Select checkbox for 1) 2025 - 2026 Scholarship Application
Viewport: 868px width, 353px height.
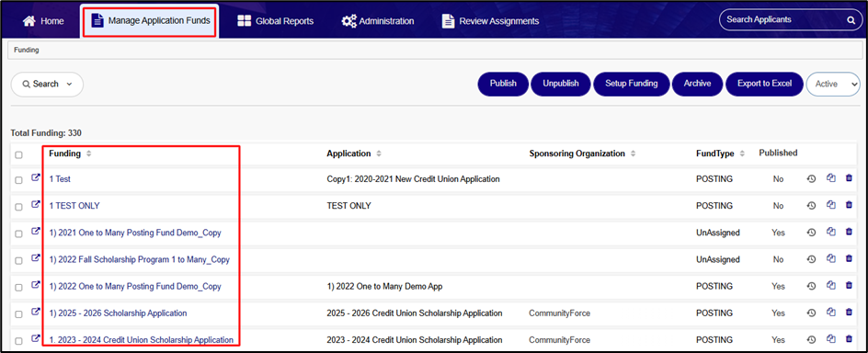pyautogui.click(x=18, y=314)
